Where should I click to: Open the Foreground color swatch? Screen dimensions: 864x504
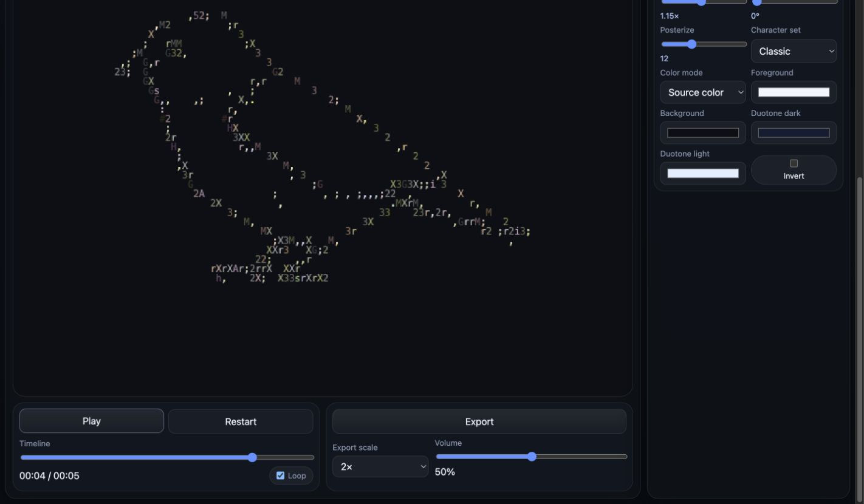click(x=794, y=92)
